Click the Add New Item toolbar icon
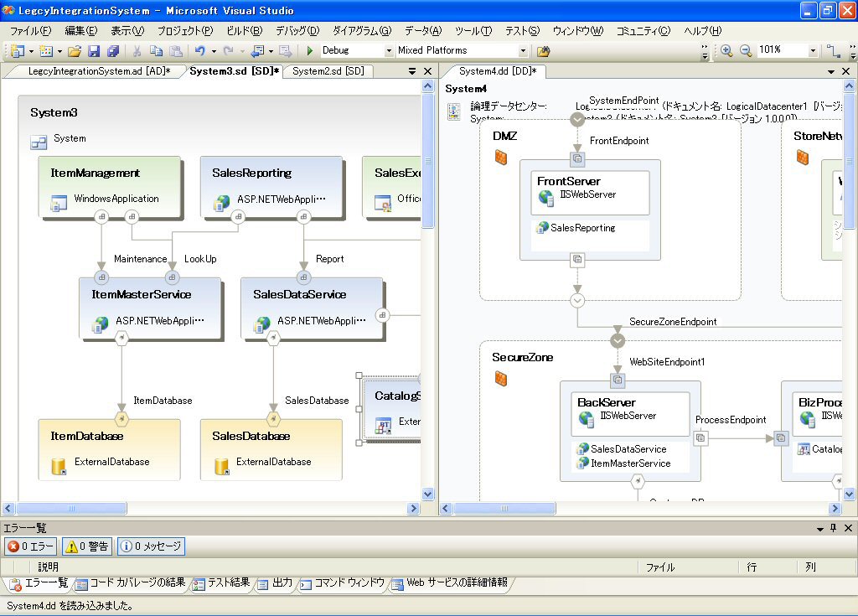 coord(46,51)
